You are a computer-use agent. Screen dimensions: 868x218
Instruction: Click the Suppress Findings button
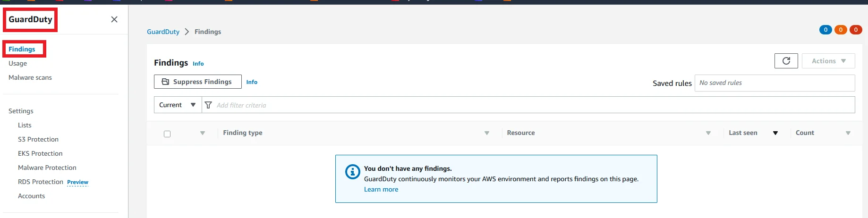pyautogui.click(x=198, y=82)
